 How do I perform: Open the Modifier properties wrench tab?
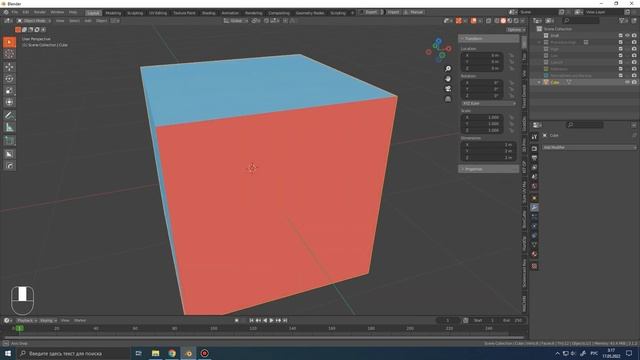point(534,208)
